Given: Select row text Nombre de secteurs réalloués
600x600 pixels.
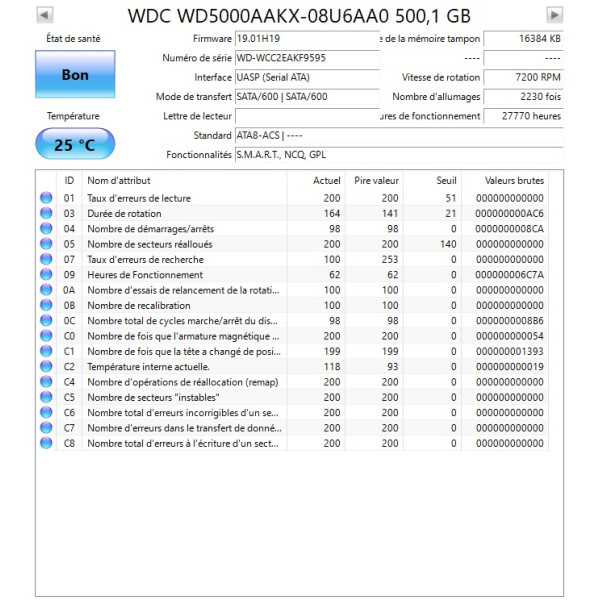Looking at the screenshot, I should pyautogui.click(x=150, y=244).
